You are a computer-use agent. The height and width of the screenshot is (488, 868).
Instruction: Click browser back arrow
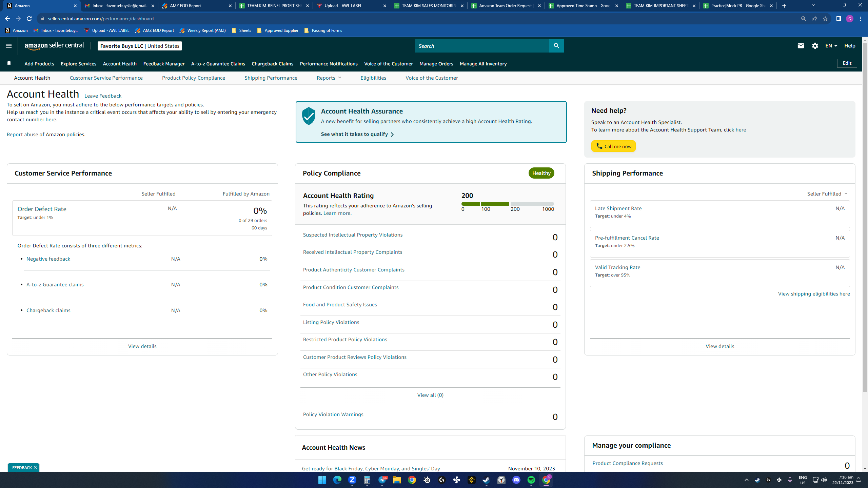(7, 19)
